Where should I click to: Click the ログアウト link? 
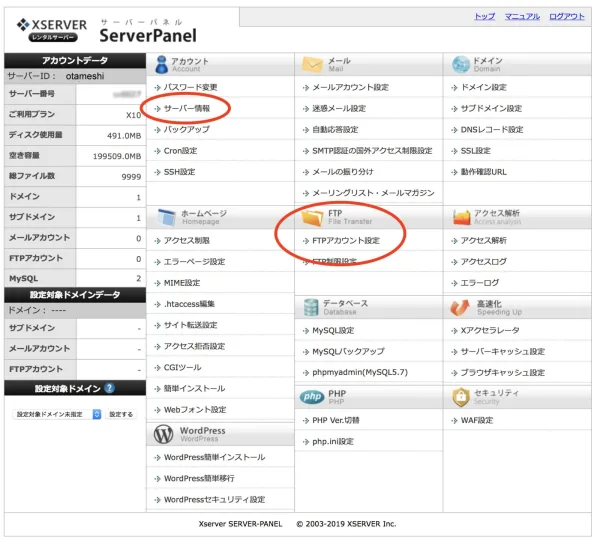coord(567,16)
